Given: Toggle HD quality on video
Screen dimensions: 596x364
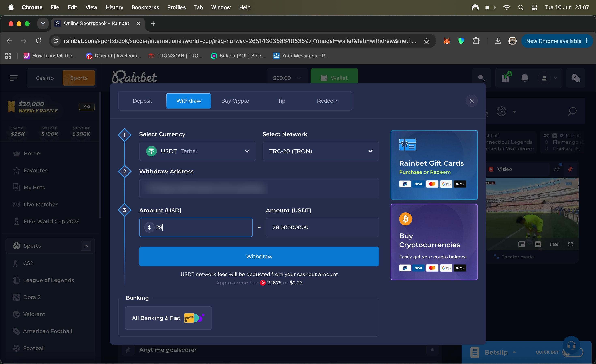Looking at the screenshot, I should click(538, 244).
